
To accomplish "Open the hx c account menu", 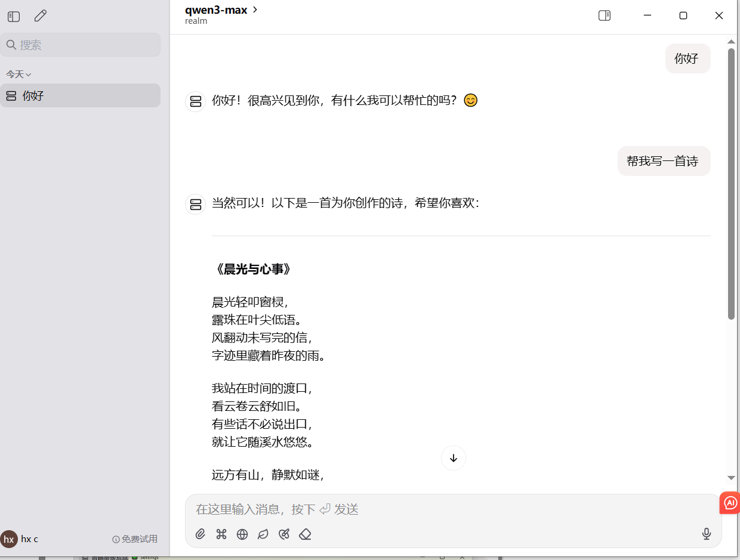I will pyautogui.click(x=20, y=539).
